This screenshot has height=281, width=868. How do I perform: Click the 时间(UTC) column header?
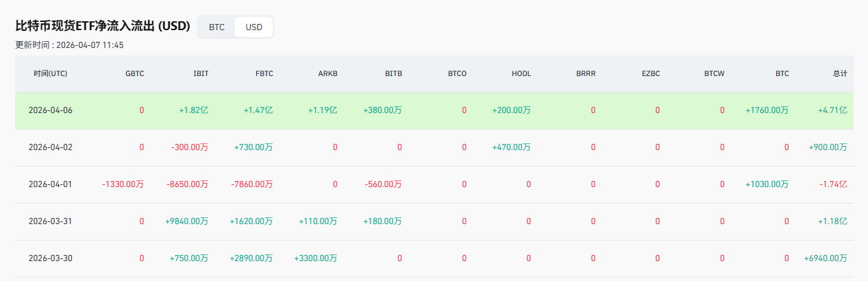pyautogui.click(x=50, y=74)
